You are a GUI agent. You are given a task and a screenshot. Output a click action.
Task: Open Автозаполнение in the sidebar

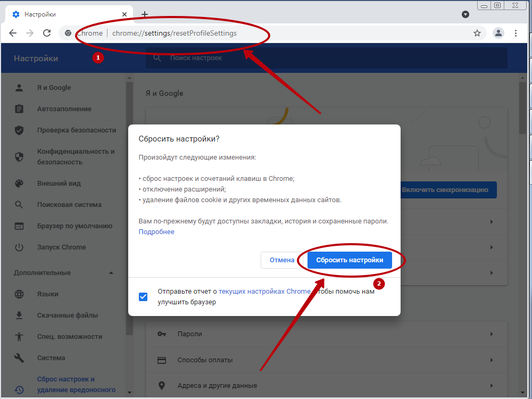(64, 109)
